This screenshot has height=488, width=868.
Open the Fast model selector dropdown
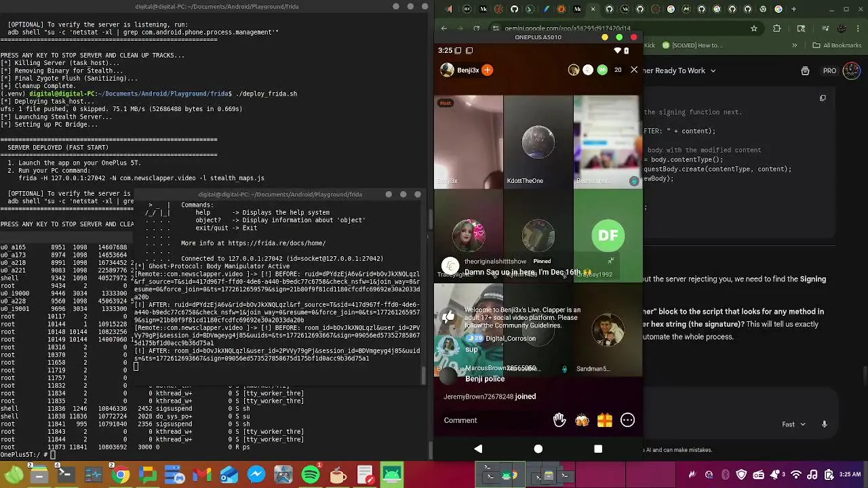coord(793,424)
